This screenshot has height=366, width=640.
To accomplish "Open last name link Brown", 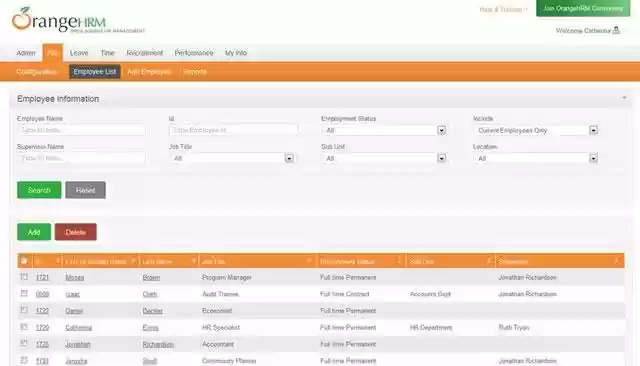I will point(151,277).
